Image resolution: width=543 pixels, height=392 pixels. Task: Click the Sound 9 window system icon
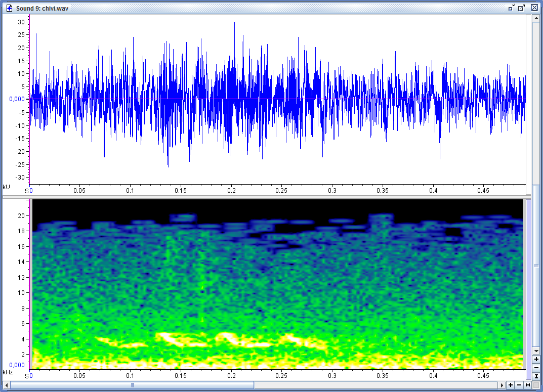(x=9, y=8)
